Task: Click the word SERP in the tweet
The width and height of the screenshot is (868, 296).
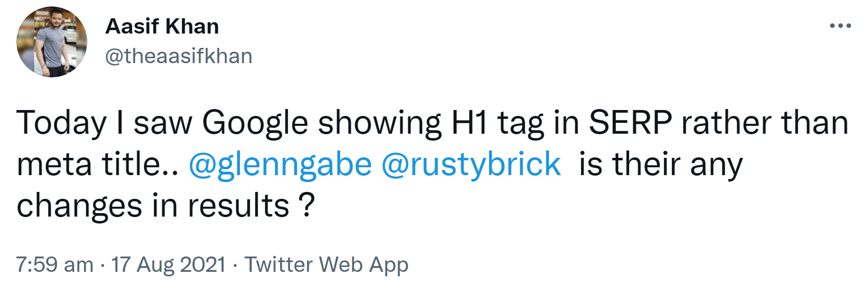Action: 630,122
